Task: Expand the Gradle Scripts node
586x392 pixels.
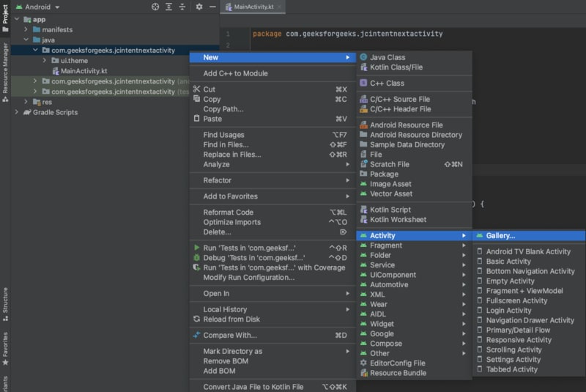Action: coord(17,112)
